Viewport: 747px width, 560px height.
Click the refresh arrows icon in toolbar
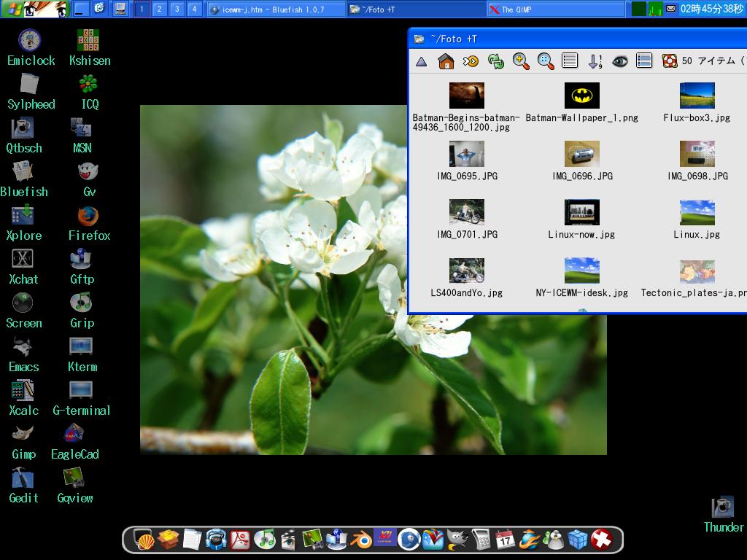pos(496,62)
